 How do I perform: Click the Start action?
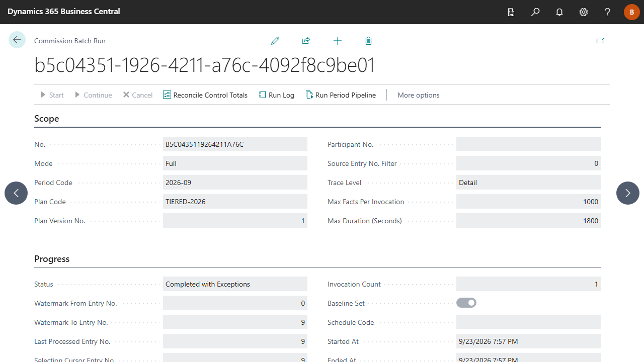[x=52, y=95]
